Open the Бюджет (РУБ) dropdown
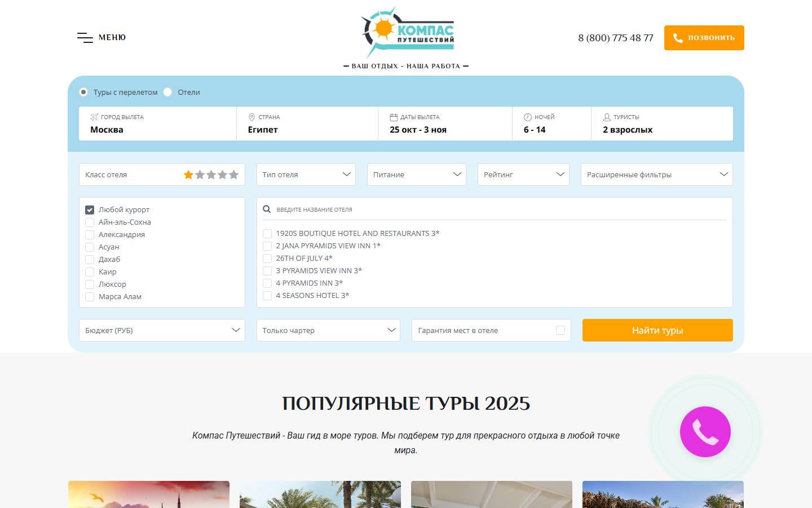The width and height of the screenshot is (812, 508). point(162,330)
